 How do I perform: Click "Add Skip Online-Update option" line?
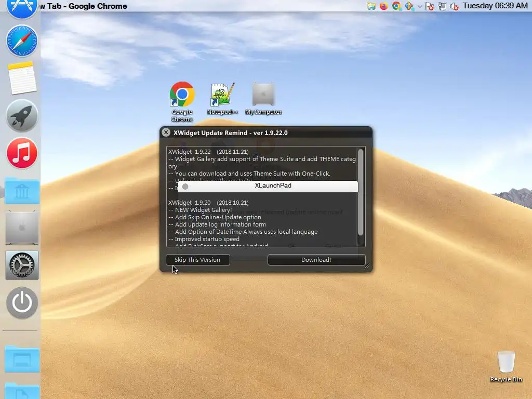coord(215,217)
